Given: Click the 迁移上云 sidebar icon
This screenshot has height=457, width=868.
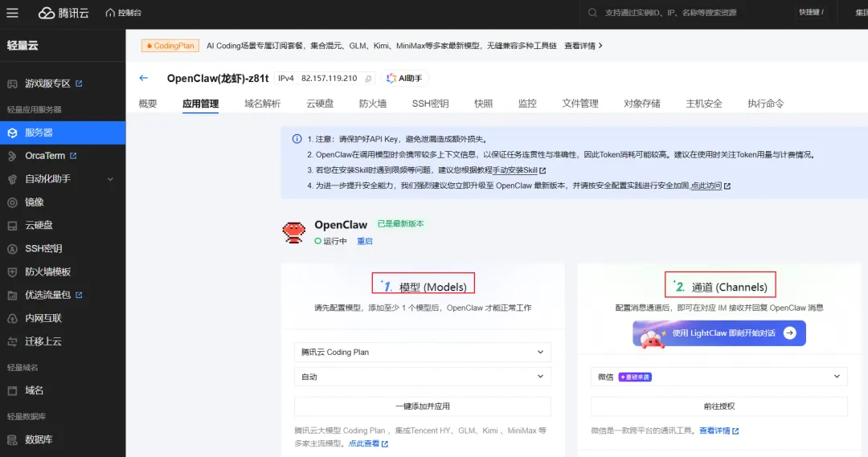Looking at the screenshot, I should click(x=12, y=342).
